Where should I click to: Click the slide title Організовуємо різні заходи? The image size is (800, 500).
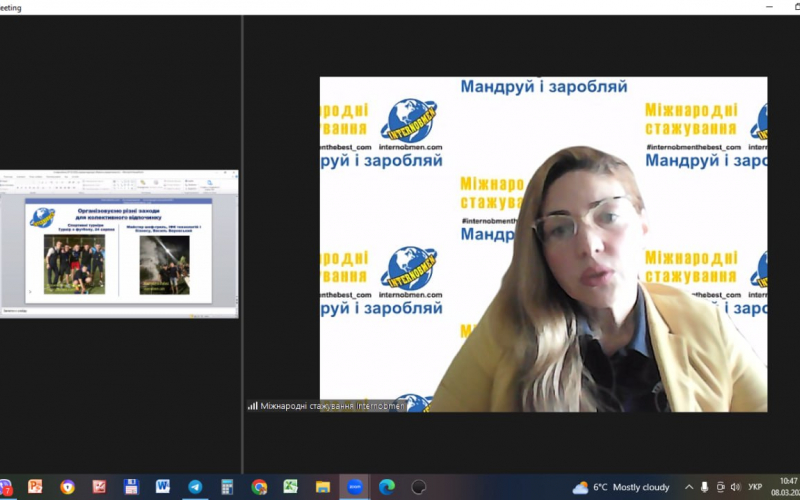click(x=119, y=211)
